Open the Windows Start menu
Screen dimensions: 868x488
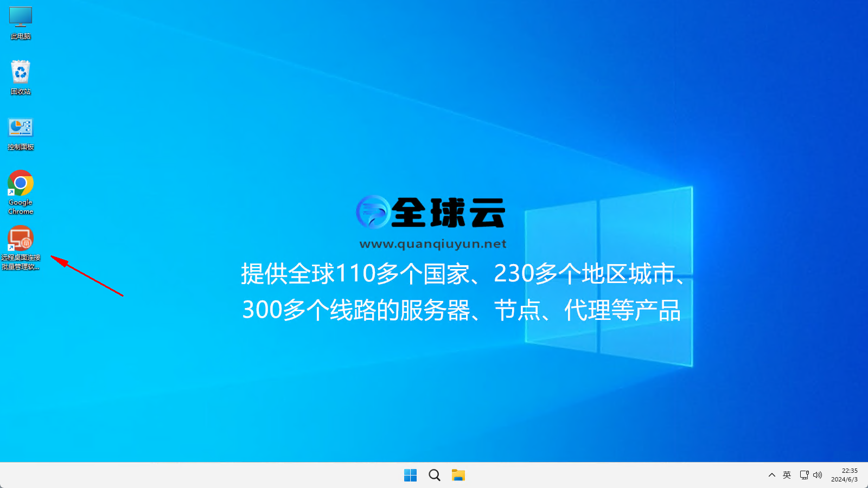411,476
